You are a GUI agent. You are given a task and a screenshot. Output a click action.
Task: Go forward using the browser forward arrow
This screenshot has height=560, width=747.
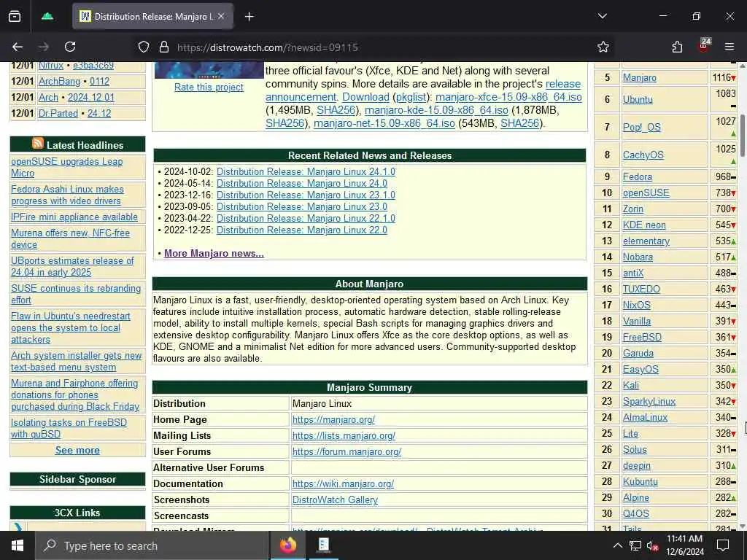point(43,47)
